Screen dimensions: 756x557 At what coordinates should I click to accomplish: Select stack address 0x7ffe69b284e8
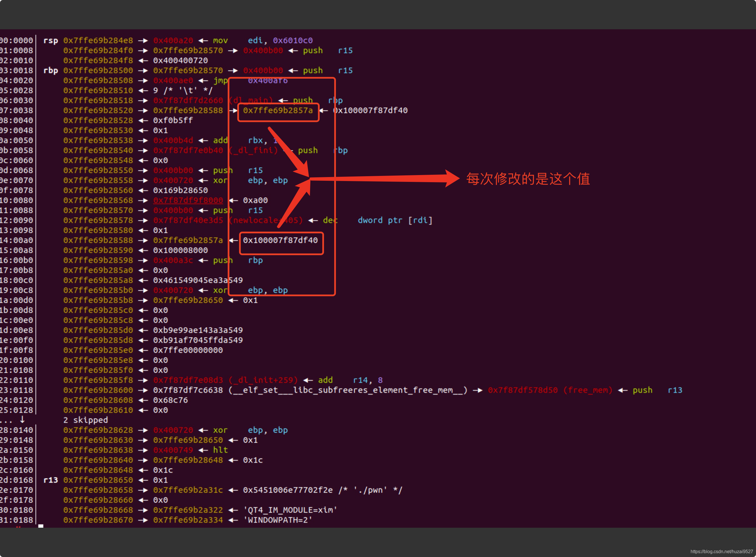[x=98, y=40]
